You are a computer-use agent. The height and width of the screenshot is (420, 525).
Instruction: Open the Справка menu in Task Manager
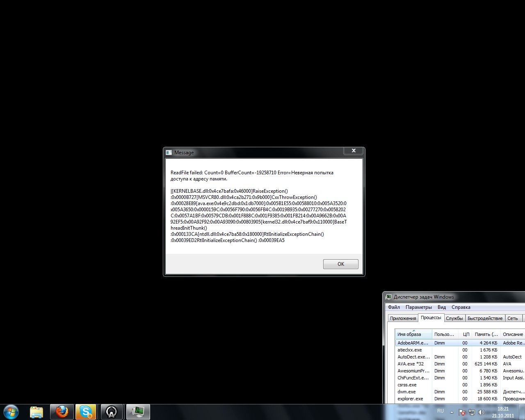pyautogui.click(x=461, y=307)
